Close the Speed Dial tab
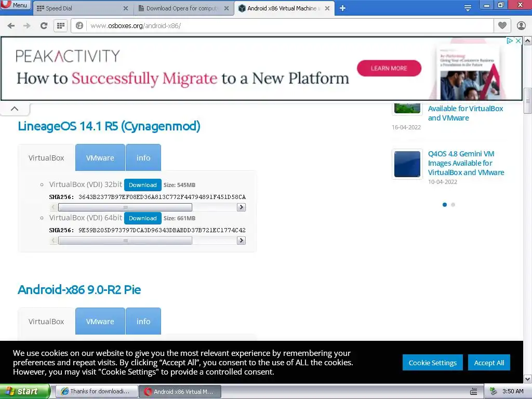532x399 pixels. (126, 8)
